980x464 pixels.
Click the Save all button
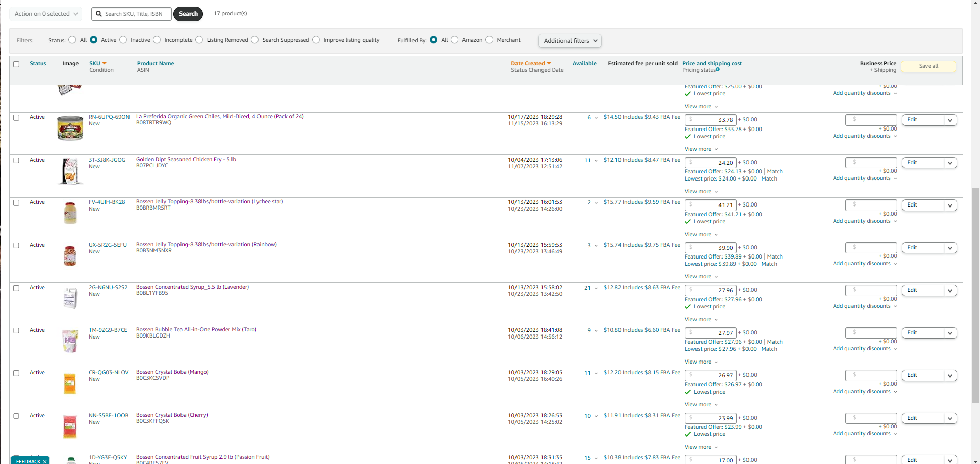coord(929,66)
